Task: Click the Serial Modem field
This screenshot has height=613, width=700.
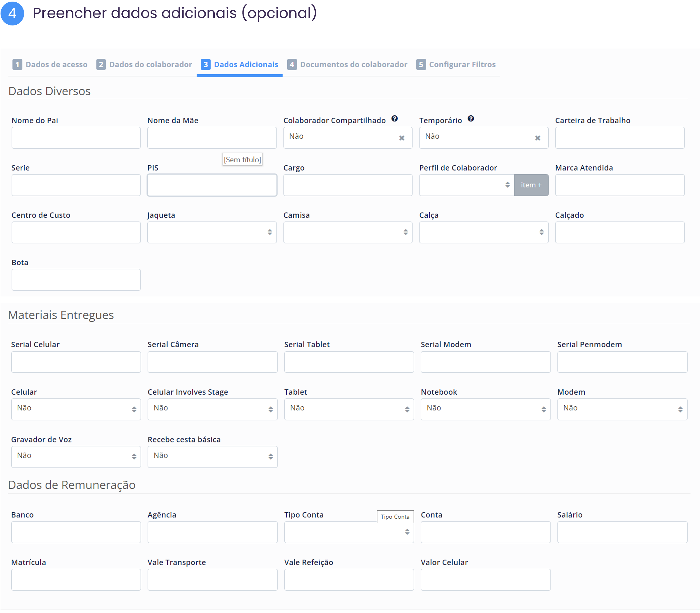Action: [x=485, y=362]
